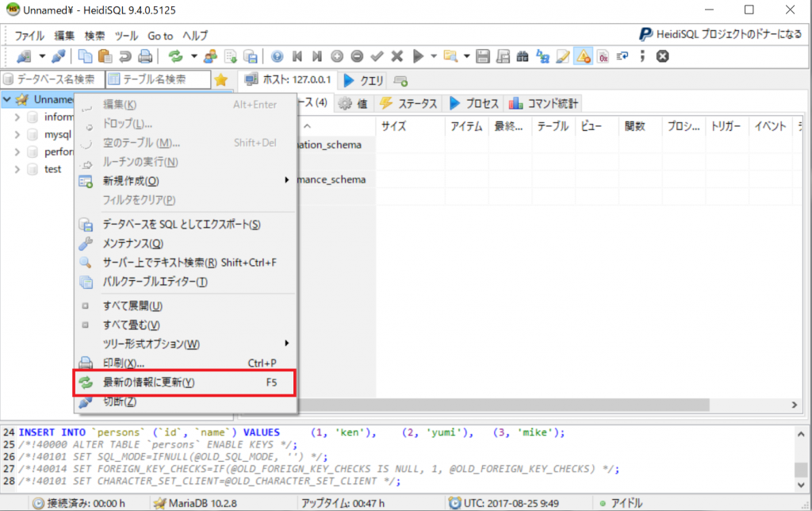This screenshot has height=511, width=812.
Task: Click the load SQL file folder icon
Action: (x=450, y=56)
